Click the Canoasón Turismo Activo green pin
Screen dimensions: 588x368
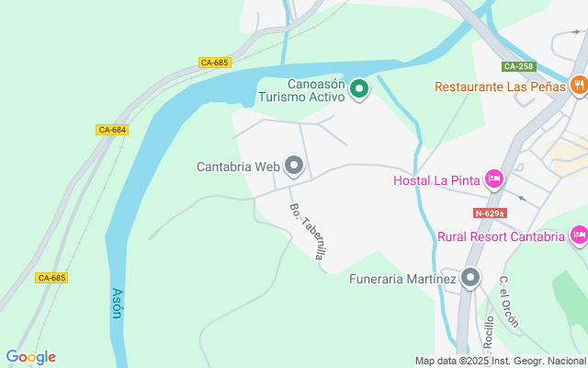coord(359,89)
